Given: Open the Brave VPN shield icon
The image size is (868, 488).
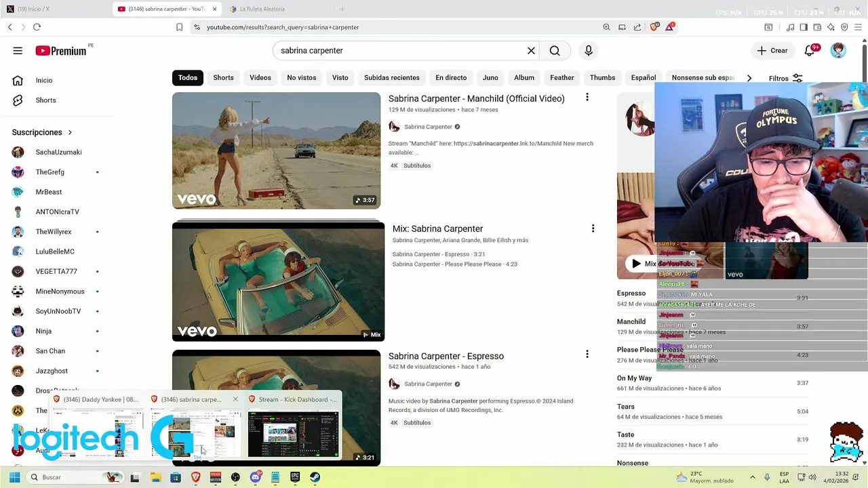Looking at the screenshot, I should tap(844, 27).
